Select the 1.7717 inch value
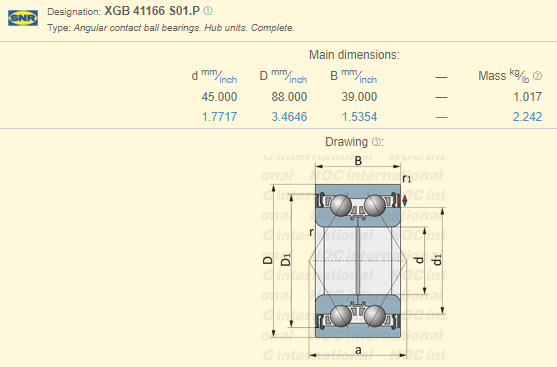Viewport: 557px width, 368px height. [x=219, y=117]
